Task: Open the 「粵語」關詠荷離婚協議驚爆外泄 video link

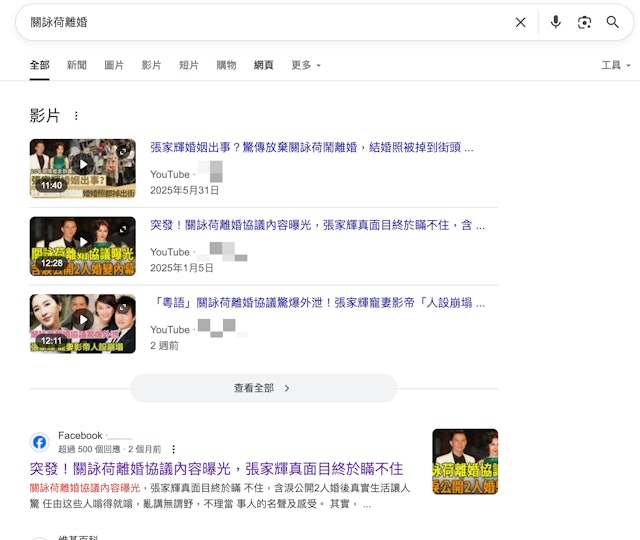Action: click(318, 303)
